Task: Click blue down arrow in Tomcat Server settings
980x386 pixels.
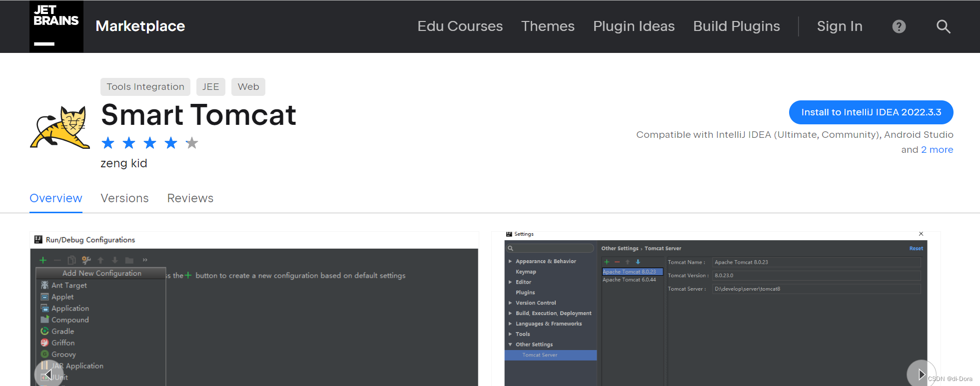Action: tap(638, 262)
